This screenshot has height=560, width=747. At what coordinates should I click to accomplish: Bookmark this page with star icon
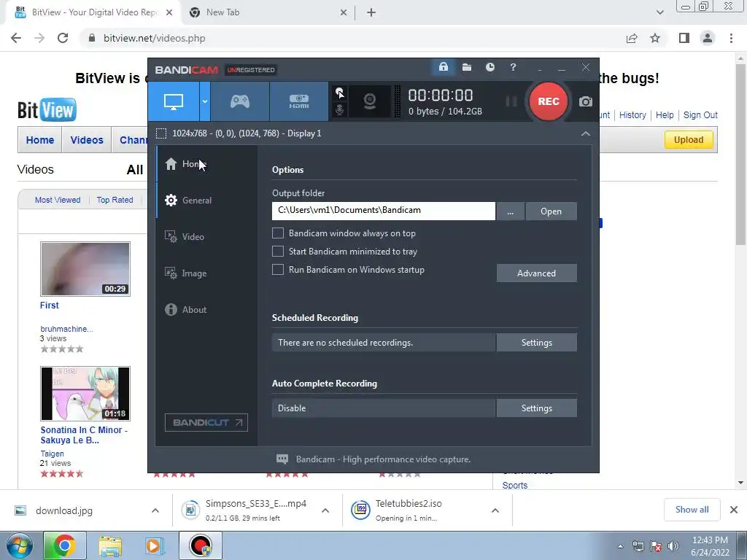tap(655, 38)
